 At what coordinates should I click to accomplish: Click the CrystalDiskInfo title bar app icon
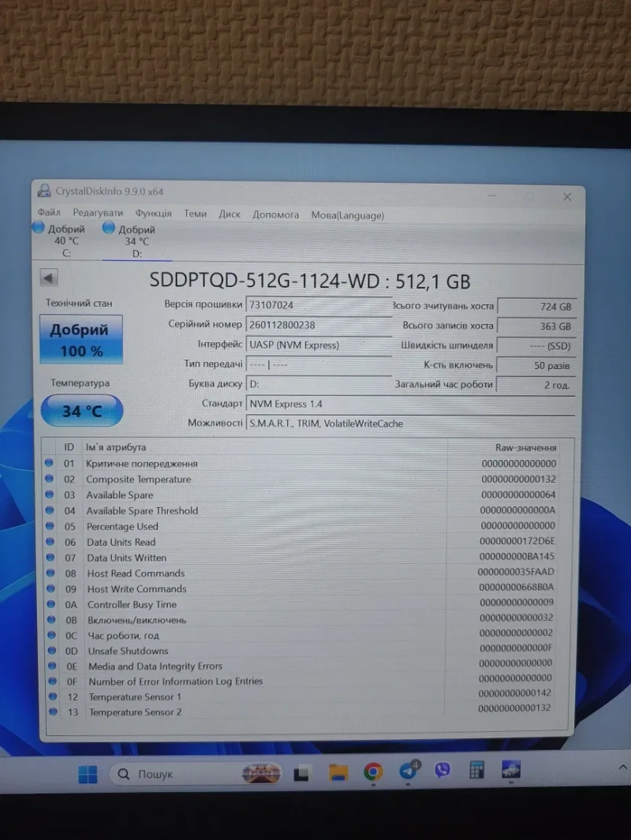[x=44, y=190]
